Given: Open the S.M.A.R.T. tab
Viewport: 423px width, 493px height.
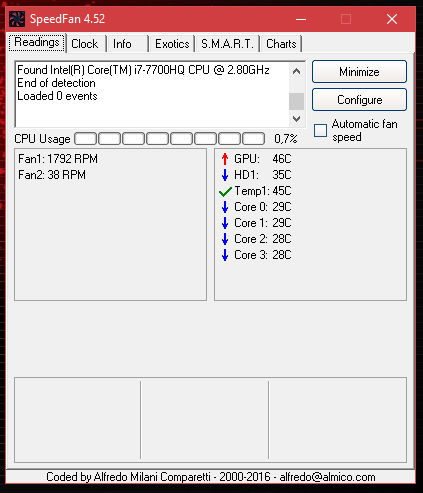Looking at the screenshot, I should pyautogui.click(x=228, y=44).
